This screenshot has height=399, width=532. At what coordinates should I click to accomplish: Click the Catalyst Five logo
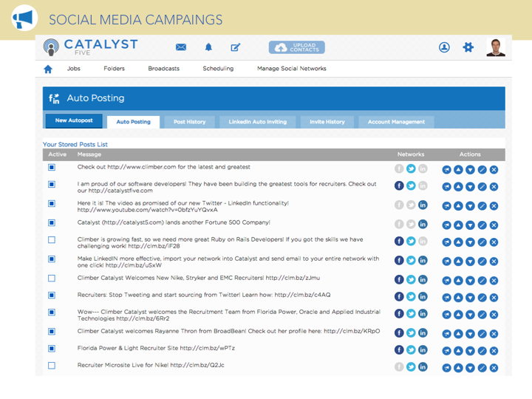pyautogui.click(x=91, y=47)
